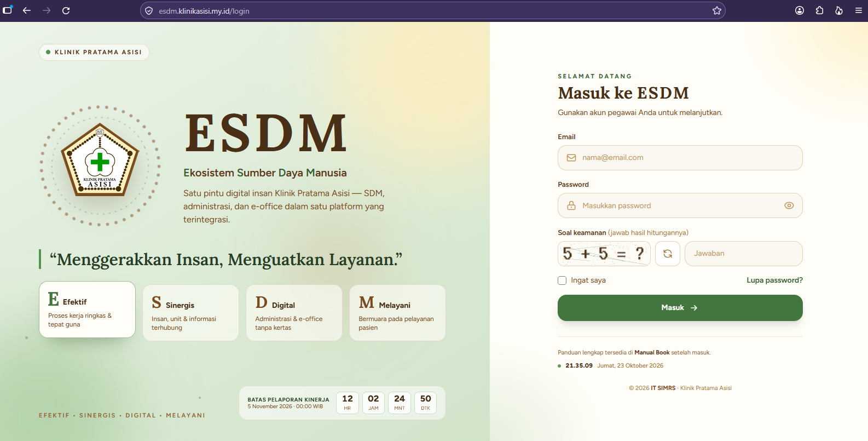Open the browser account profile icon
The width and height of the screenshot is (868, 441).
click(x=800, y=10)
